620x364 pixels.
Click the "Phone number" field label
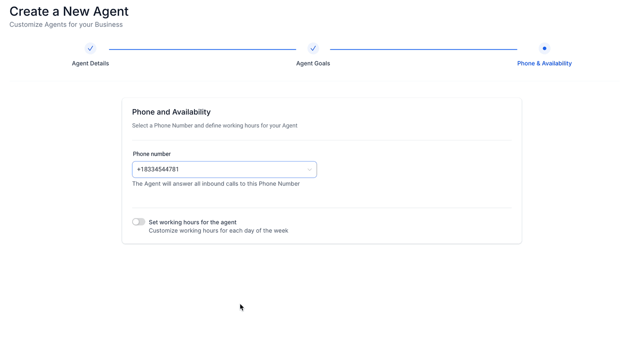coord(152,154)
